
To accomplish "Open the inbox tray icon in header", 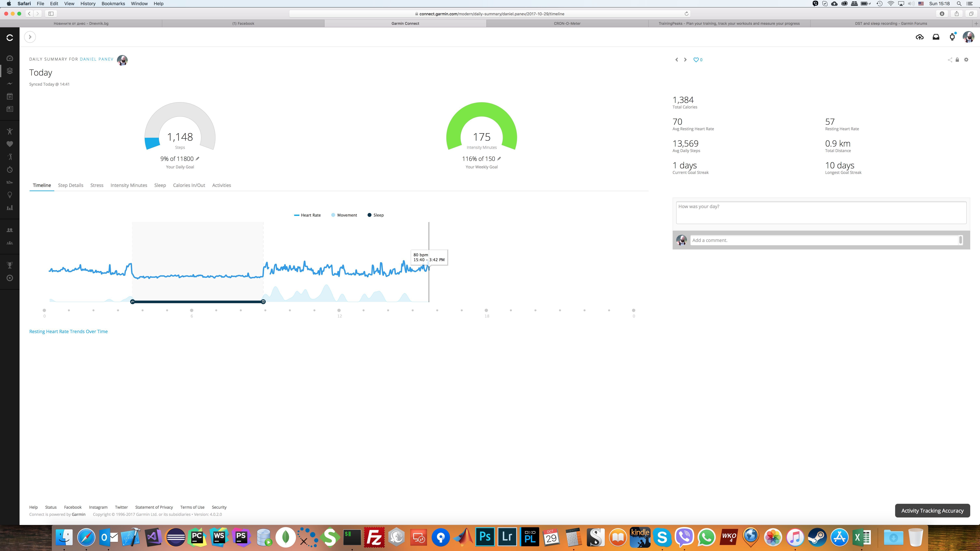I will (x=936, y=37).
